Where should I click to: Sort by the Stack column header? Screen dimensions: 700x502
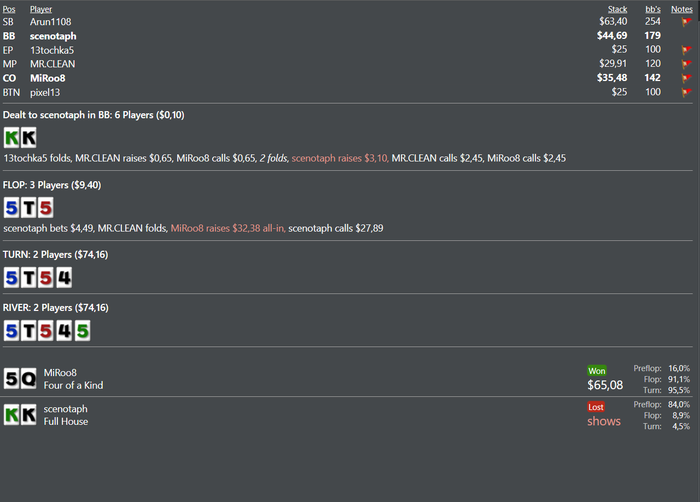point(617,9)
